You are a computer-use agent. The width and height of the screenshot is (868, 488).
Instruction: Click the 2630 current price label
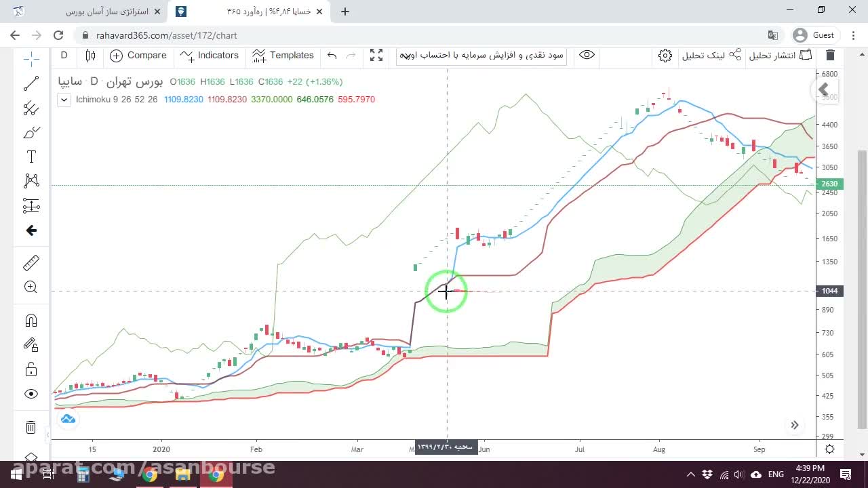coord(829,184)
